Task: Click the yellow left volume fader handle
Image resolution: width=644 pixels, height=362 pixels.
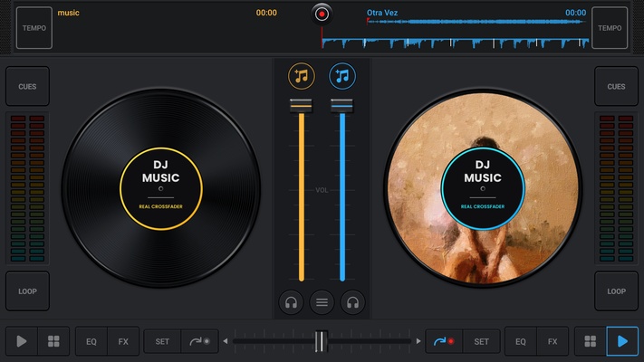Action: click(x=301, y=106)
